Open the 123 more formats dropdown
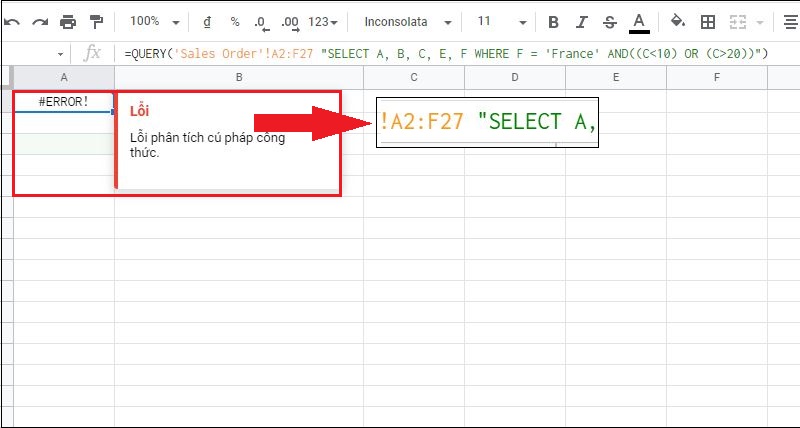The width and height of the screenshot is (800, 428). [x=323, y=22]
